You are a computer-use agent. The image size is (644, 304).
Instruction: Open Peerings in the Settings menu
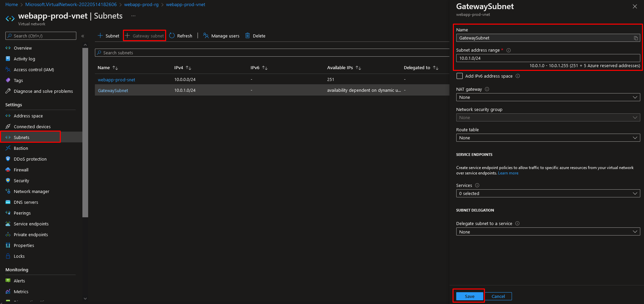[x=22, y=213]
